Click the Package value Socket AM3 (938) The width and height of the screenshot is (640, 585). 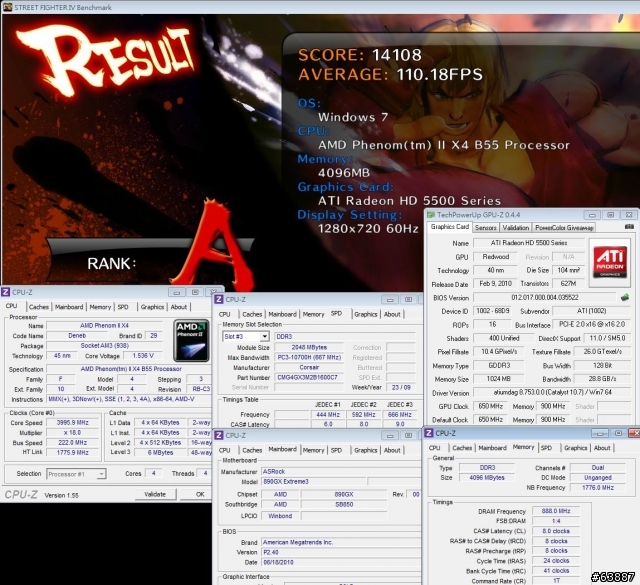(x=104, y=346)
